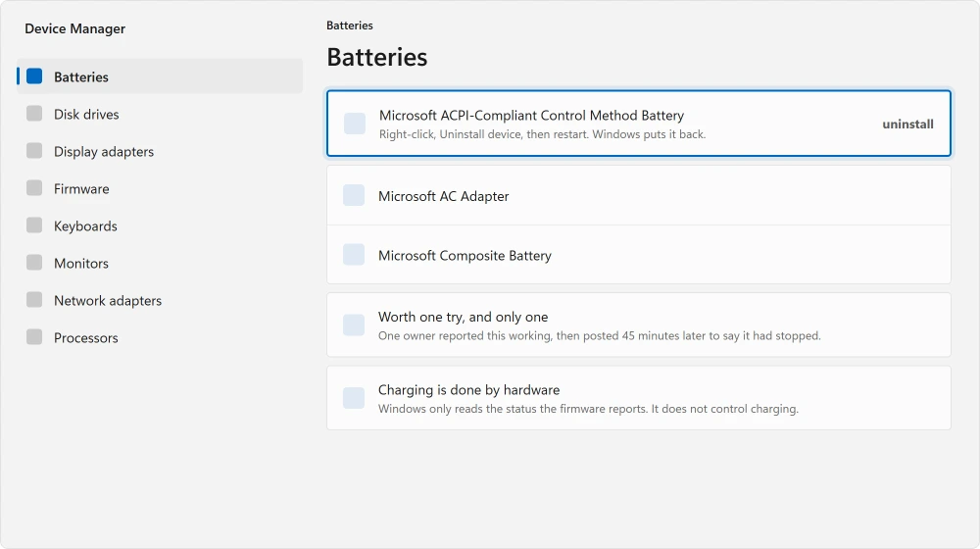The image size is (980, 549).
Task: Select Batteries in the sidebar
Action: (160, 76)
